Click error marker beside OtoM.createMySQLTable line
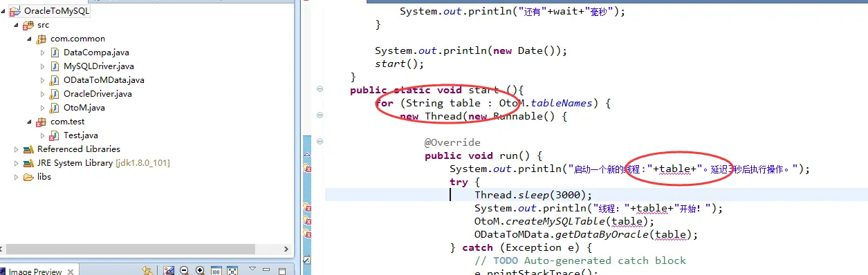Image resolution: width=868 pixels, height=275 pixels. click(x=306, y=220)
